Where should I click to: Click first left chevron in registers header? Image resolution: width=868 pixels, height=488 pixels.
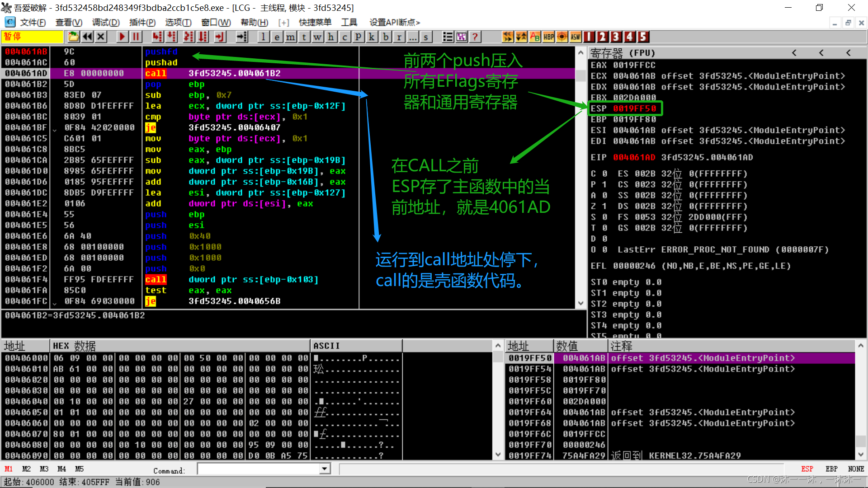coord(794,53)
